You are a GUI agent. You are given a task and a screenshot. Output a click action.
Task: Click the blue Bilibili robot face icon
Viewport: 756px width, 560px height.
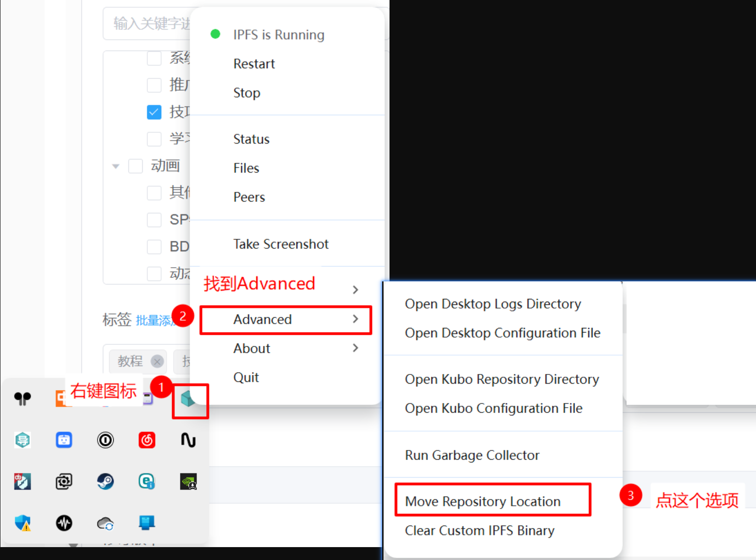64,440
